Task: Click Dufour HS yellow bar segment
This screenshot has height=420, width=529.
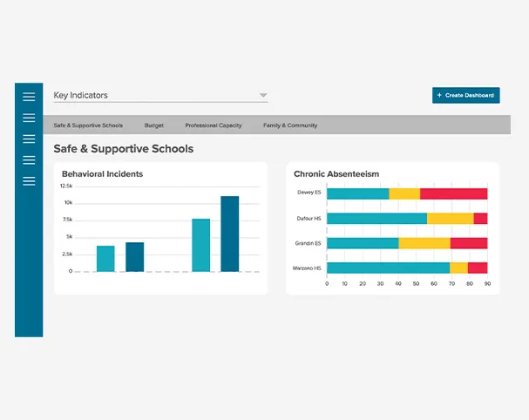Action: [x=450, y=219]
